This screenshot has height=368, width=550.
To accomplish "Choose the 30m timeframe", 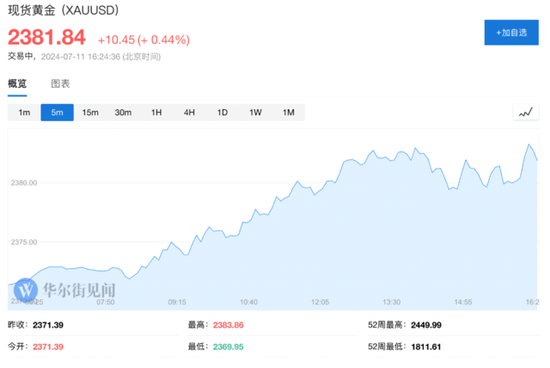I will [x=123, y=113].
